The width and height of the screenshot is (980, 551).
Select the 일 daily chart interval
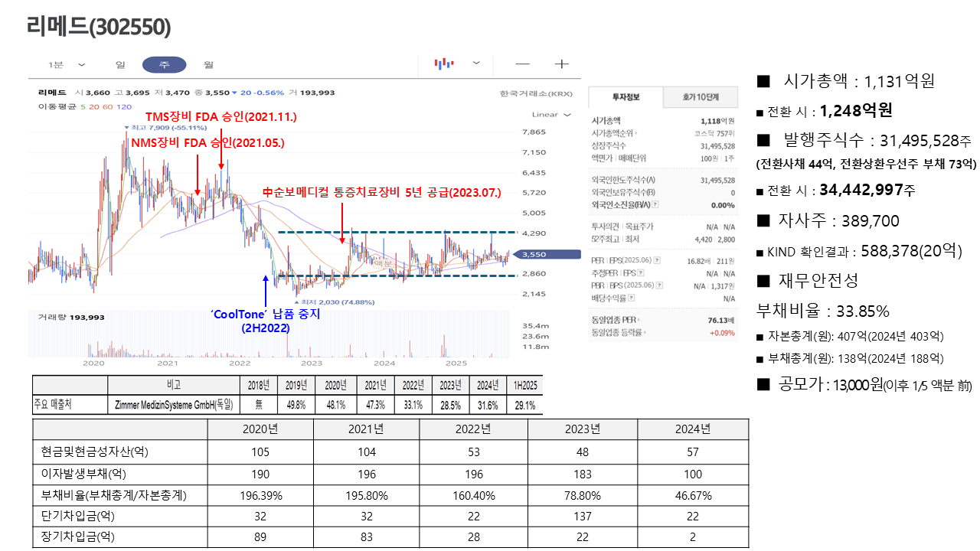(120, 65)
